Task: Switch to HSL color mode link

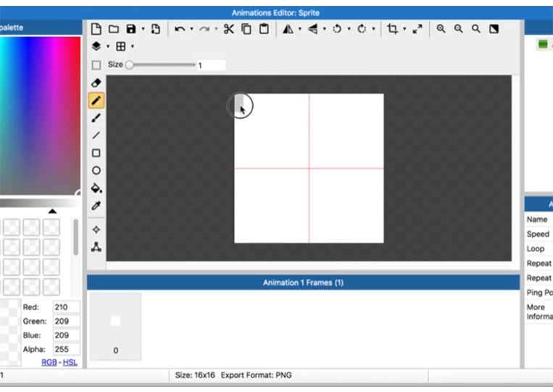Action: click(x=70, y=362)
